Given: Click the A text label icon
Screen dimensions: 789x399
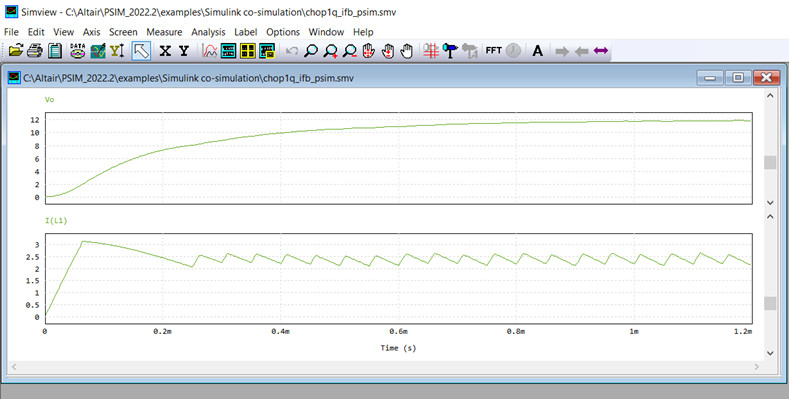Looking at the screenshot, I should click(x=537, y=51).
